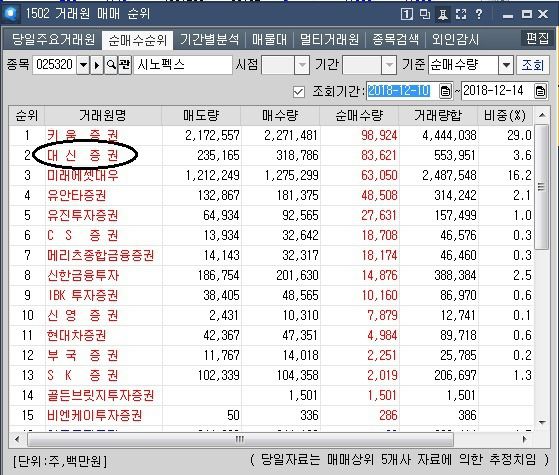Select the CS증권 broker row
The height and width of the screenshot is (475, 559).
point(83,235)
